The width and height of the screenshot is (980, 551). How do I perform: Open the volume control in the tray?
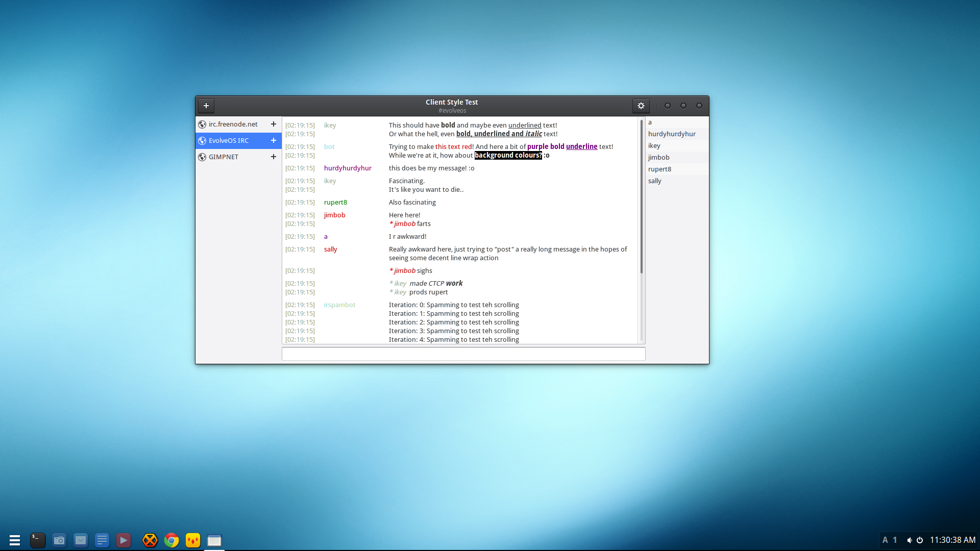pos(909,540)
